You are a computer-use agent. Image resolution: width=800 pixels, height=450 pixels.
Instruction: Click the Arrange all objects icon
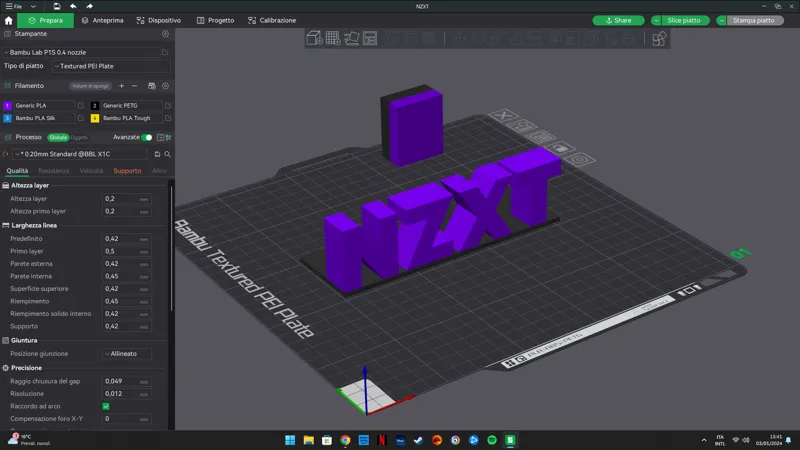(x=370, y=38)
